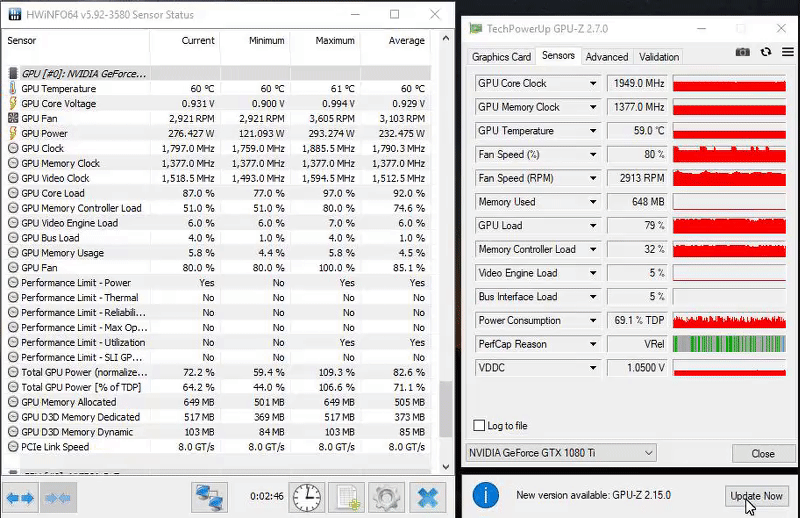Switch to the Validation tab

tap(659, 57)
